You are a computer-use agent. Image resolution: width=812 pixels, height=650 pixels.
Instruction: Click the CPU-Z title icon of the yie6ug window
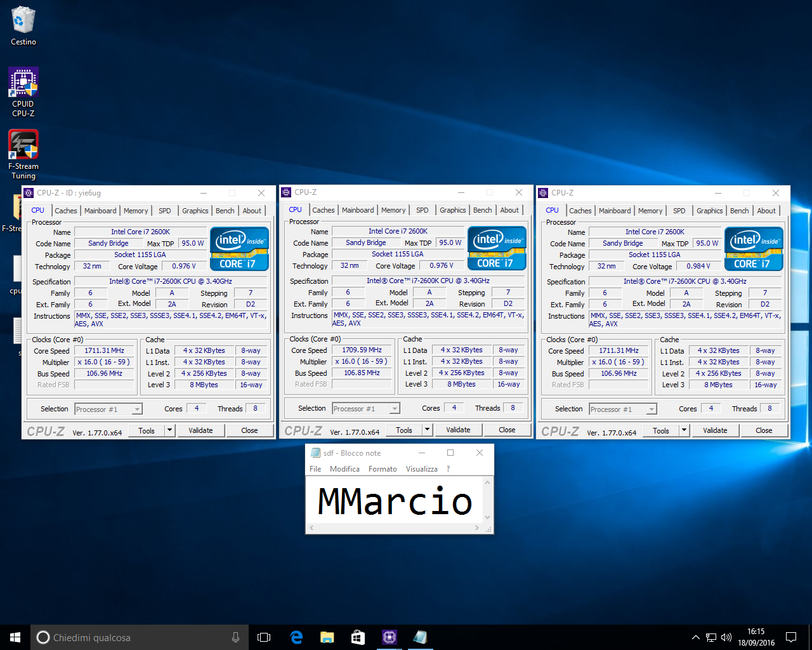(x=29, y=193)
